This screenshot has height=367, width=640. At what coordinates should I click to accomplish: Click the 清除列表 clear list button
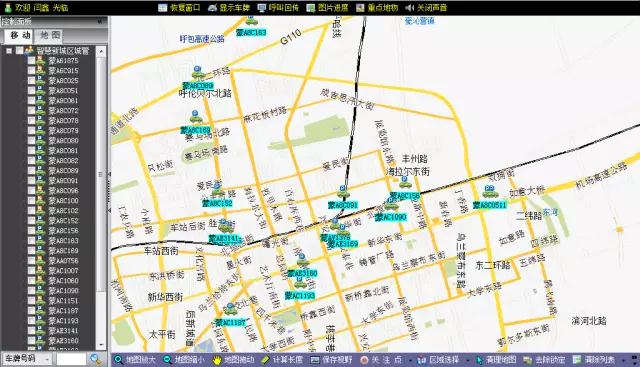(595, 360)
